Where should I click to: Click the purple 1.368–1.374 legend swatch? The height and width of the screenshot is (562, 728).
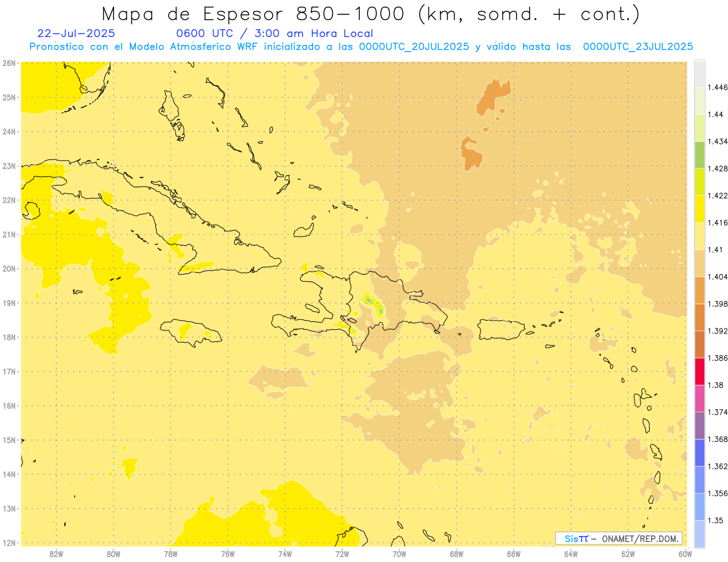pos(699,425)
